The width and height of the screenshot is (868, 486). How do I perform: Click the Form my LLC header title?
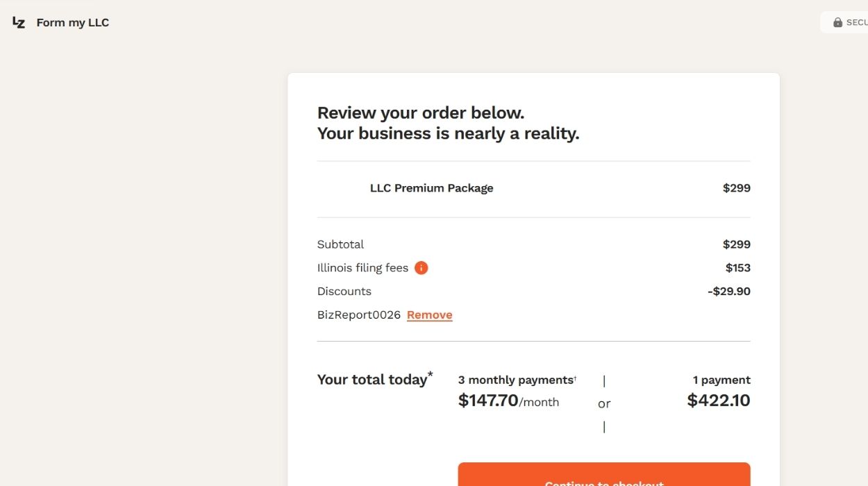click(73, 22)
